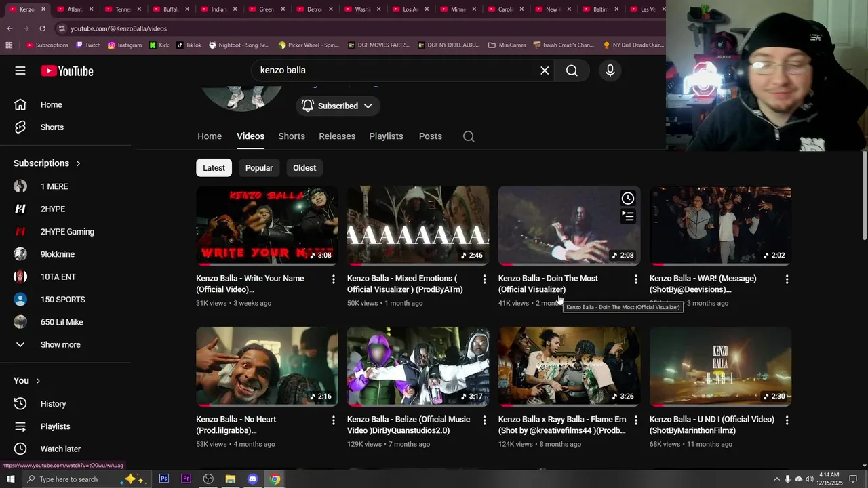Open options menu for No Heart video
This screenshot has height=488, width=868.
click(x=333, y=420)
